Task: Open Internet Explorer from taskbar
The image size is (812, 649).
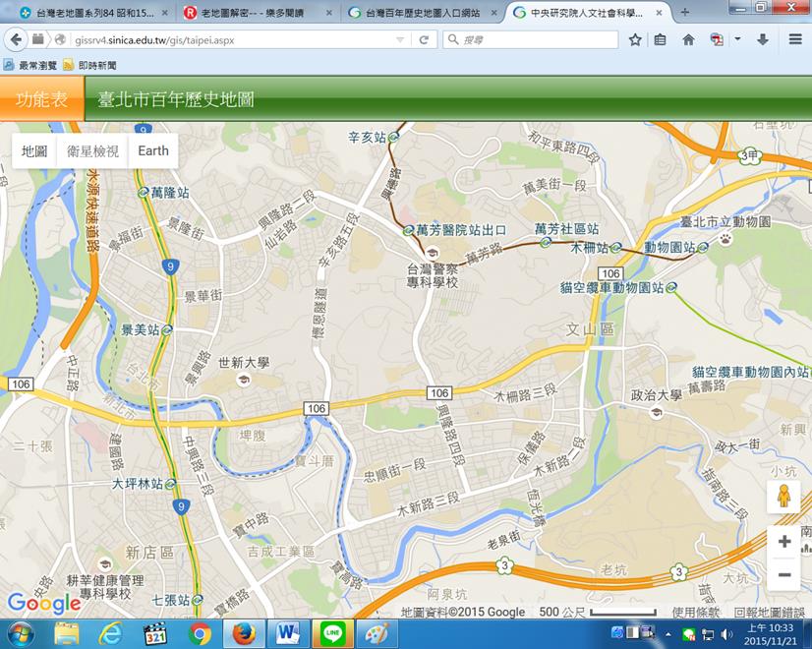Action: (111, 634)
